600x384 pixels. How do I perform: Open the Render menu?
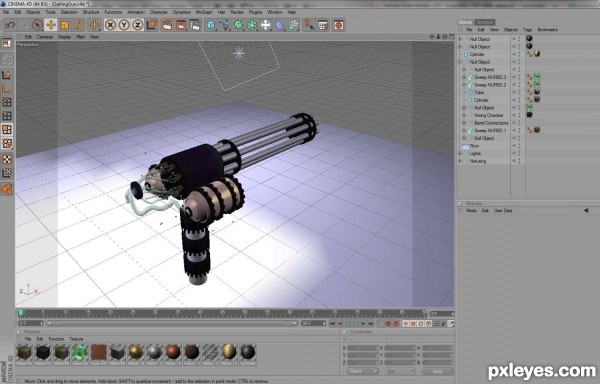(237, 12)
